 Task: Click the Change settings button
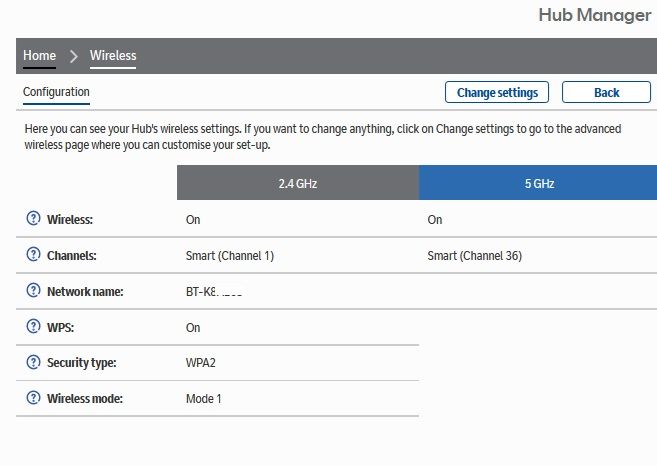[x=497, y=92]
